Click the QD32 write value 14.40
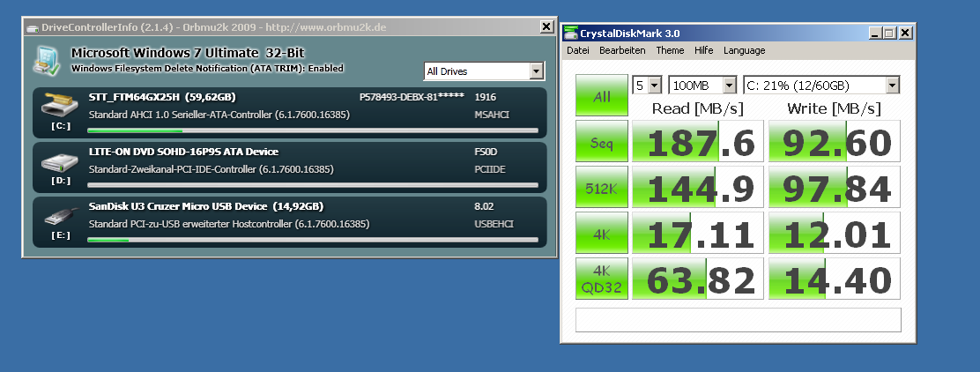The width and height of the screenshot is (980, 372). pyautogui.click(x=835, y=279)
